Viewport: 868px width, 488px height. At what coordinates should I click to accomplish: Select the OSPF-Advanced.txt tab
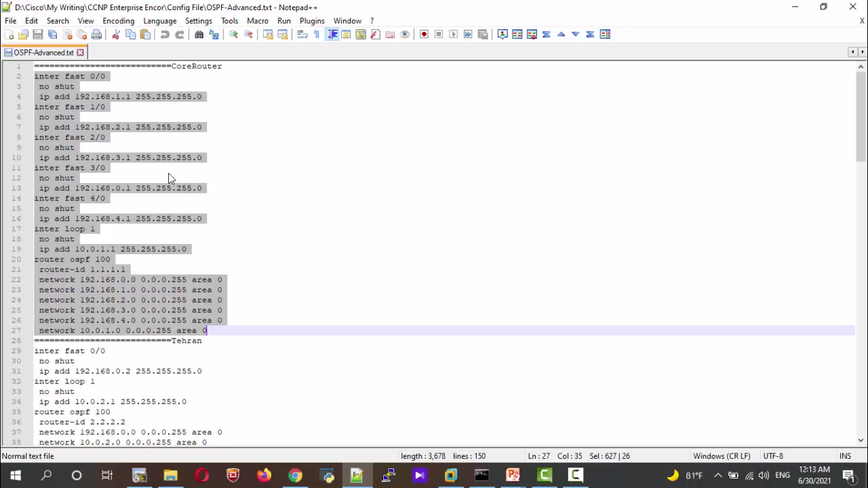coord(43,52)
